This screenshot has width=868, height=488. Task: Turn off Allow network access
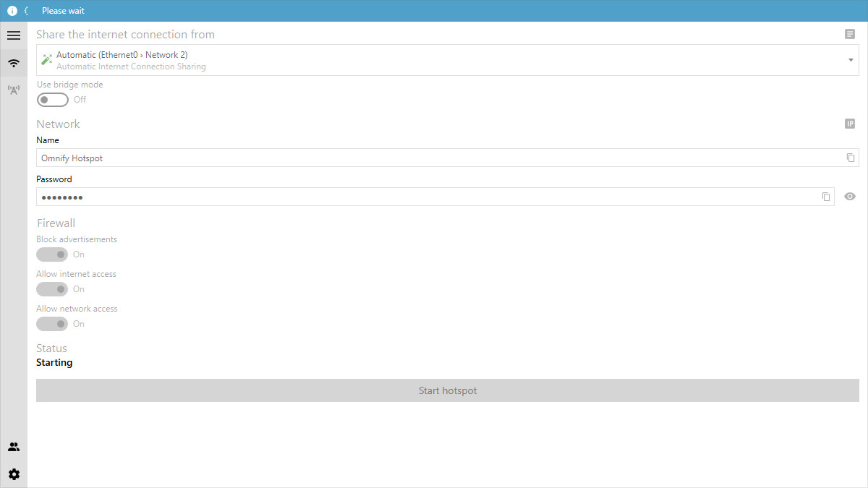tap(51, 323)
